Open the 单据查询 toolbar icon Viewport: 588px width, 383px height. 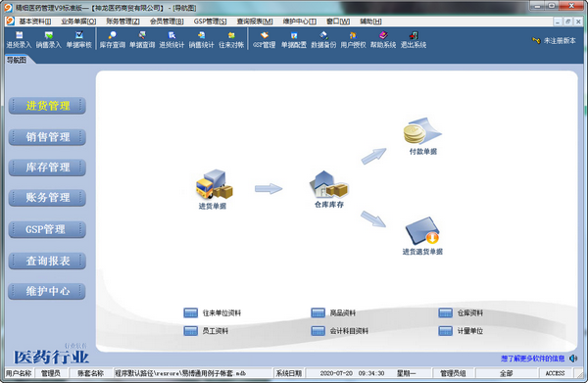(x=142, y=40)
